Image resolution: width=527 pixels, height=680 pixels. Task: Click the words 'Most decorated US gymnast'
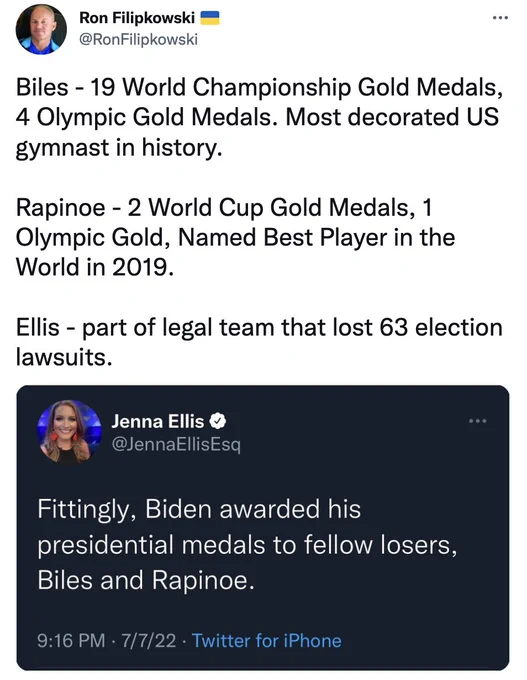(257, 132)
